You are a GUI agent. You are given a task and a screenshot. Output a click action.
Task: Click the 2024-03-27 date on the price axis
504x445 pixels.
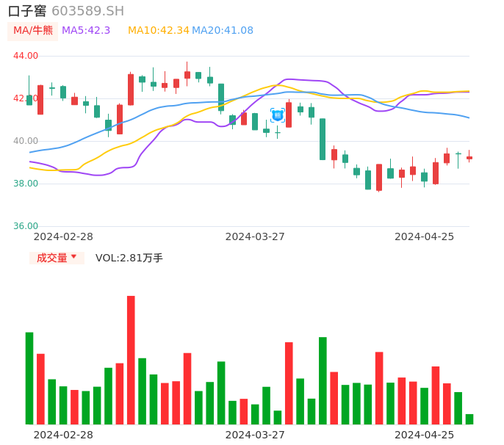(255, 236)
